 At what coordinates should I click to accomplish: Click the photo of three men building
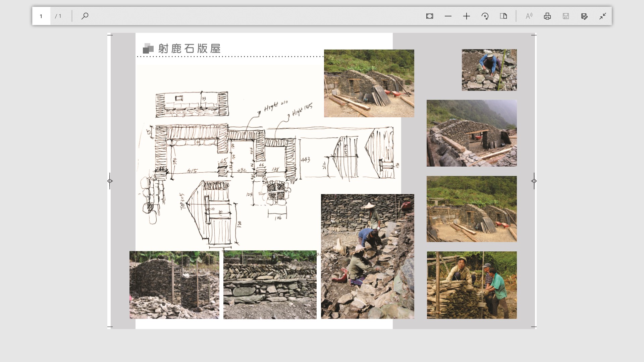pos(472,285)
